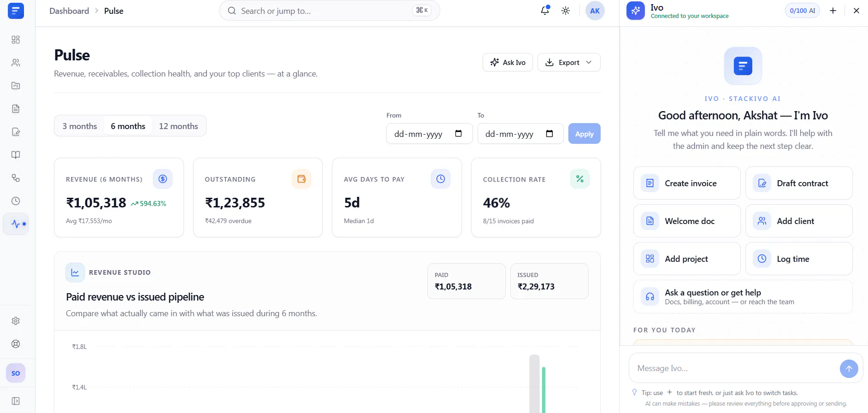Send message with the arrow button
Viewport: 868px width, 413px height.
[849, 369]
